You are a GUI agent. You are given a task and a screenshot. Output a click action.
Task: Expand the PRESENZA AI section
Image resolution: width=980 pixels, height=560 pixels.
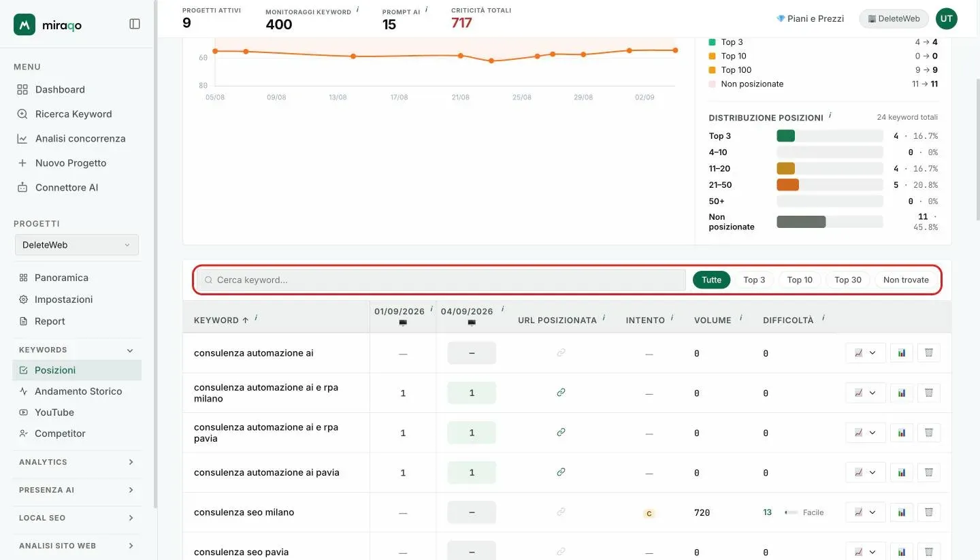pyautogui.click(x=76, y=490)
